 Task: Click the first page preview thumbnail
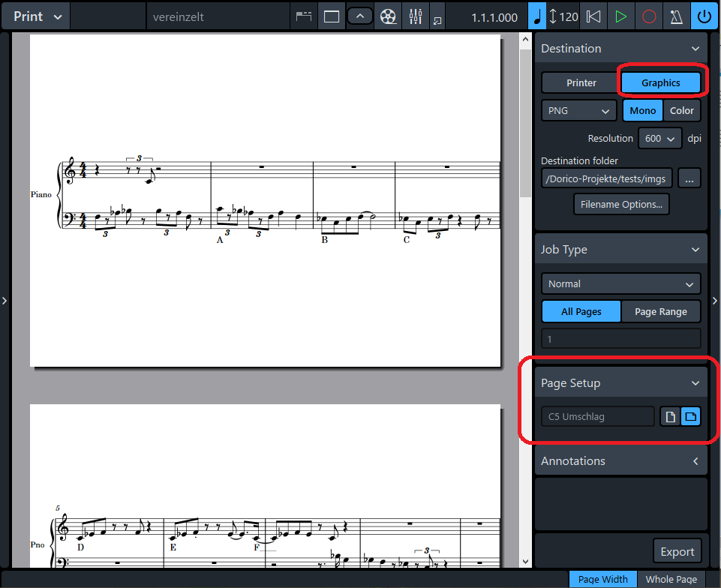(266, 201)
